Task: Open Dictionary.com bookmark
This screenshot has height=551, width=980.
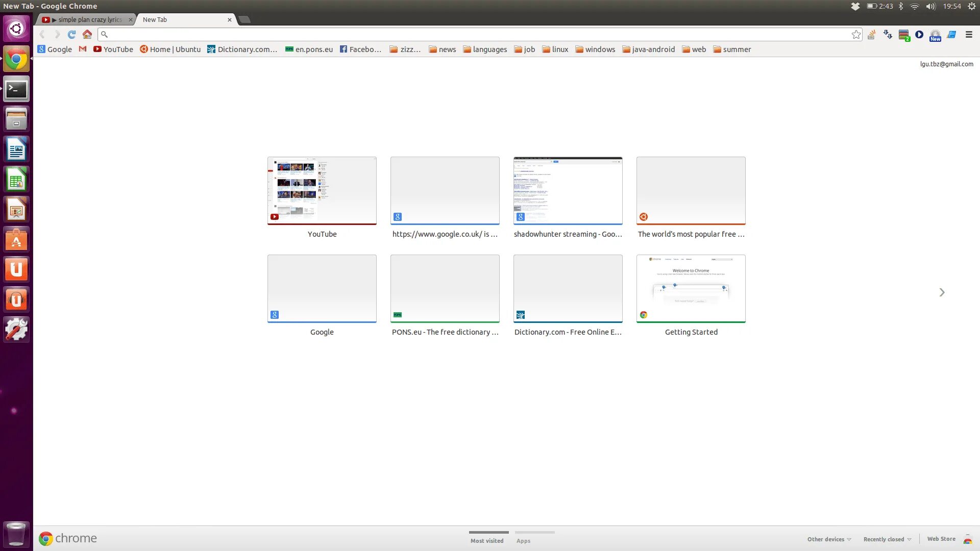Action: 242,49
